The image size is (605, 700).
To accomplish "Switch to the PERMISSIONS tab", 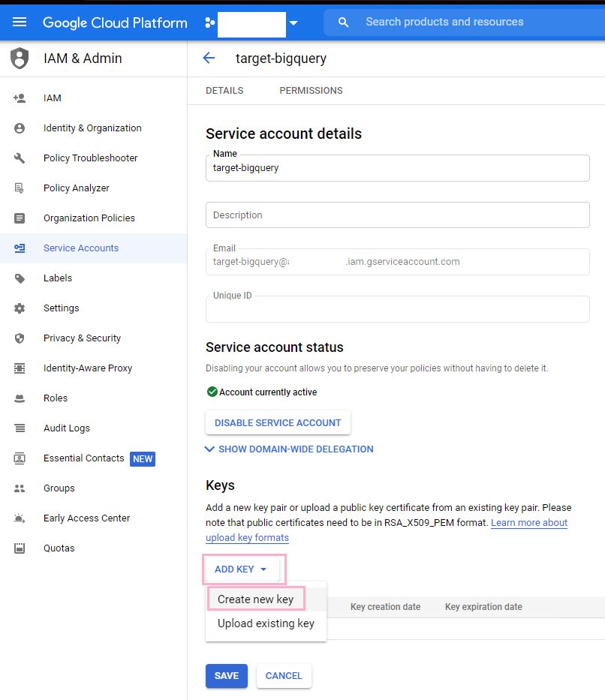I will point(312,91).
